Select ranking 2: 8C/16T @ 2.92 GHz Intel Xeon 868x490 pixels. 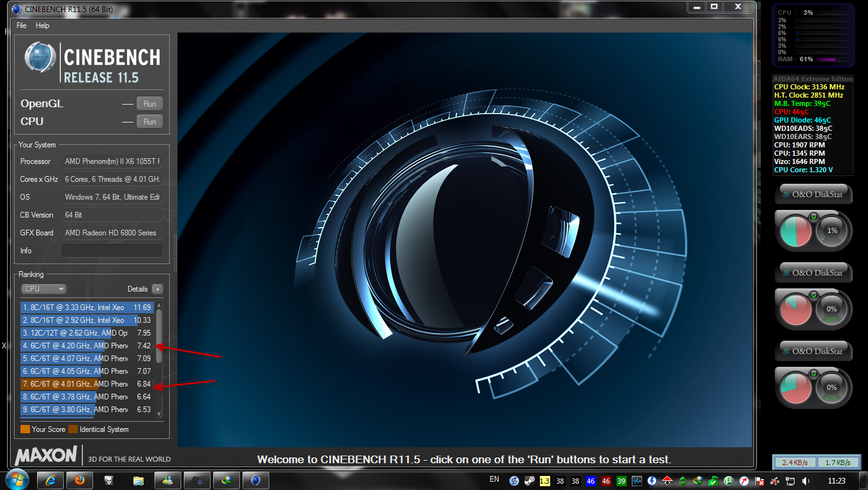click(87, 320)
